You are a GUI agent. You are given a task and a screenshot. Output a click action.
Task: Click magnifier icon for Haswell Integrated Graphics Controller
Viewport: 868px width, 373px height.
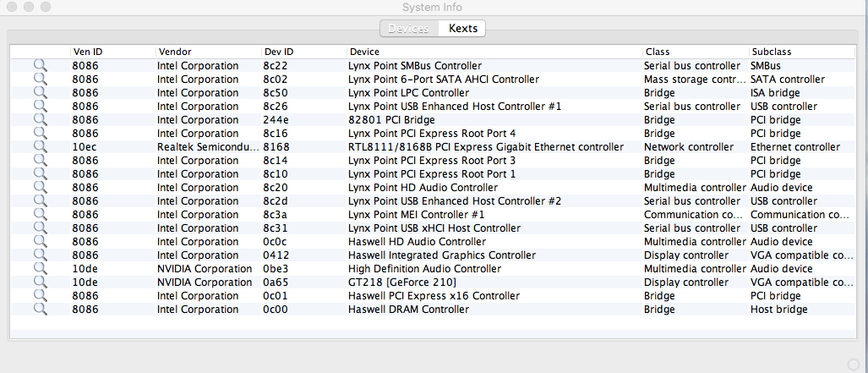(40, 255)
